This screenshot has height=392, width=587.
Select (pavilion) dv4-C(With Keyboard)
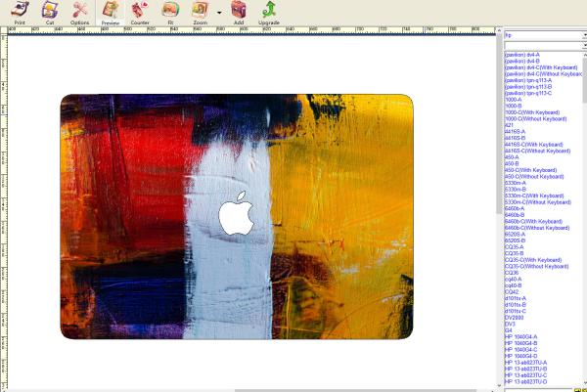pyautogui.click(x=541, y=67)
